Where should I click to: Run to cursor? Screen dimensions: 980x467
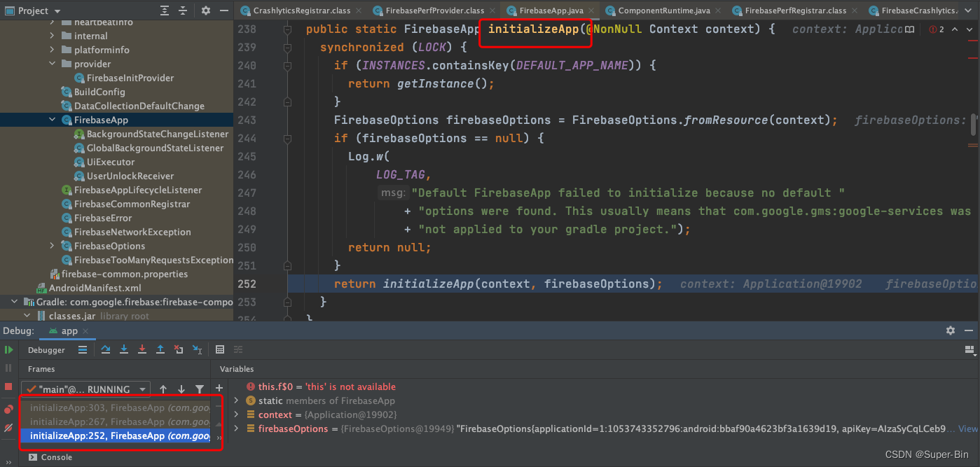197,349
